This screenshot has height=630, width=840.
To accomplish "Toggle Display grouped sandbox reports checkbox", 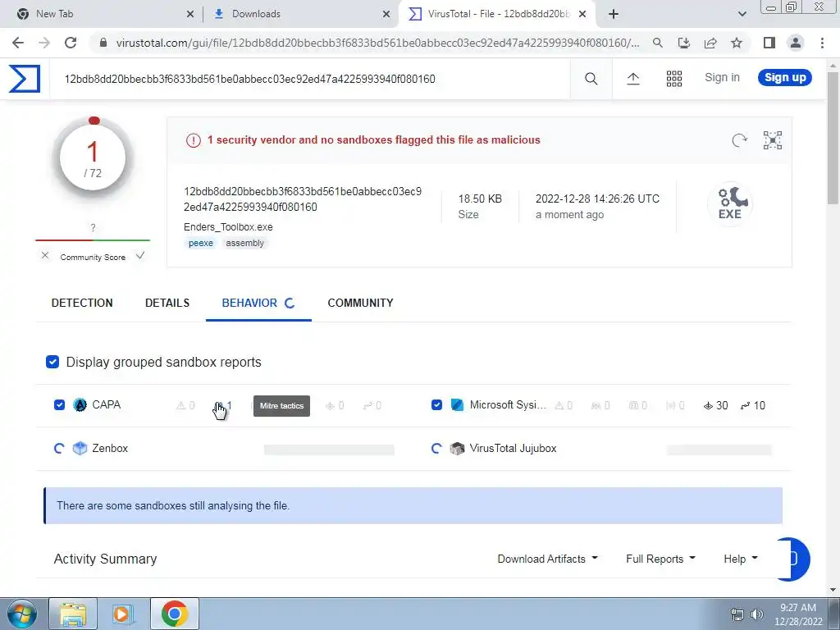I will pyautogui.click(x=52, y=362).
